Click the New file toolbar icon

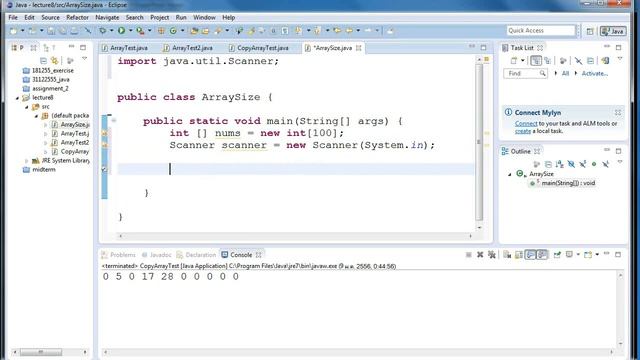(x=13, y=31)
